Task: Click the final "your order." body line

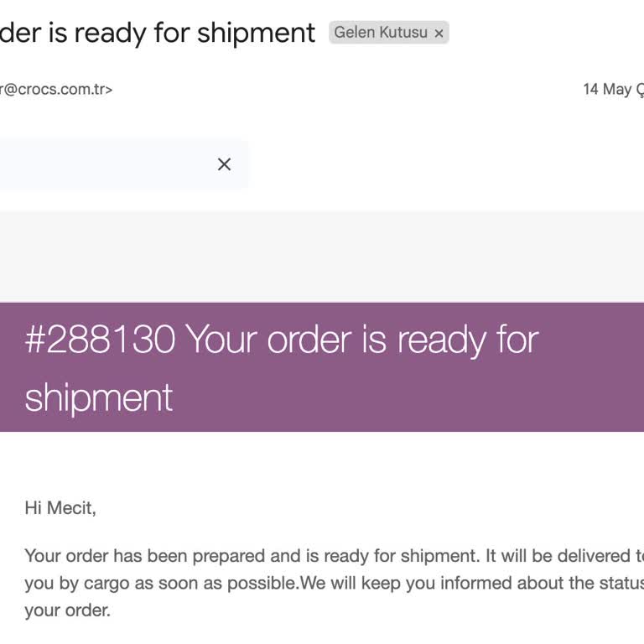Action: [67, 610]
